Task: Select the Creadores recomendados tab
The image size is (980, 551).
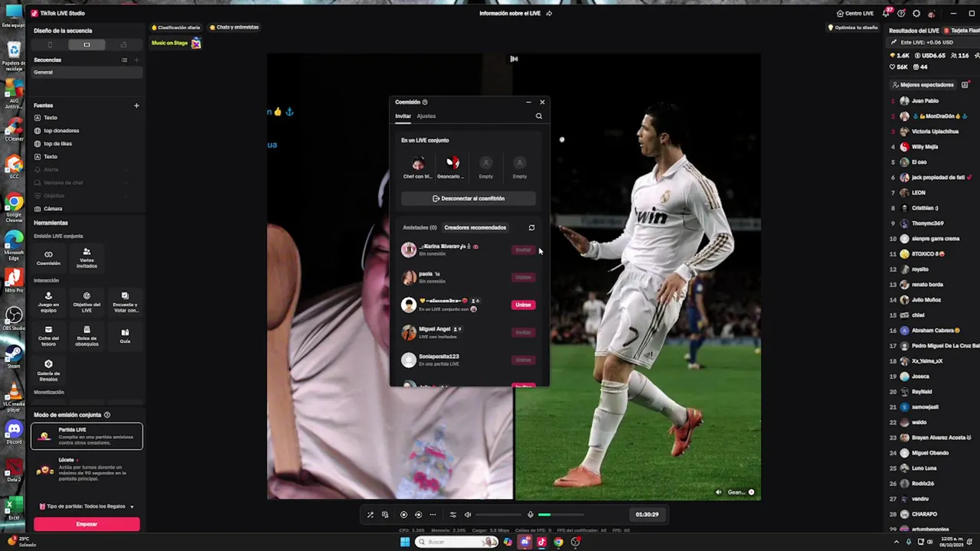Action: pyautogui.click(x=475, y=227)
